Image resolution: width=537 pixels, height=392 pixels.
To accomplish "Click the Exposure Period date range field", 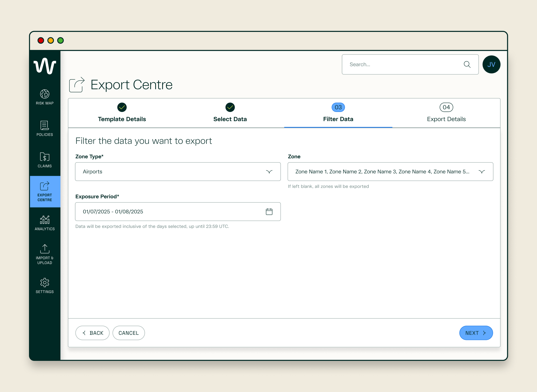I will tap(178, 212).
